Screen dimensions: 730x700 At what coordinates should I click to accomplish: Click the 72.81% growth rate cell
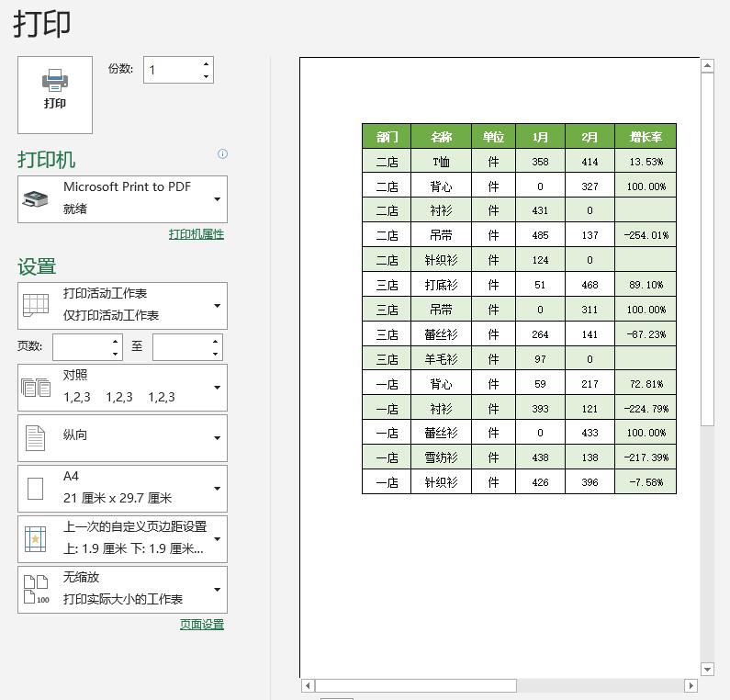[646, 383]
